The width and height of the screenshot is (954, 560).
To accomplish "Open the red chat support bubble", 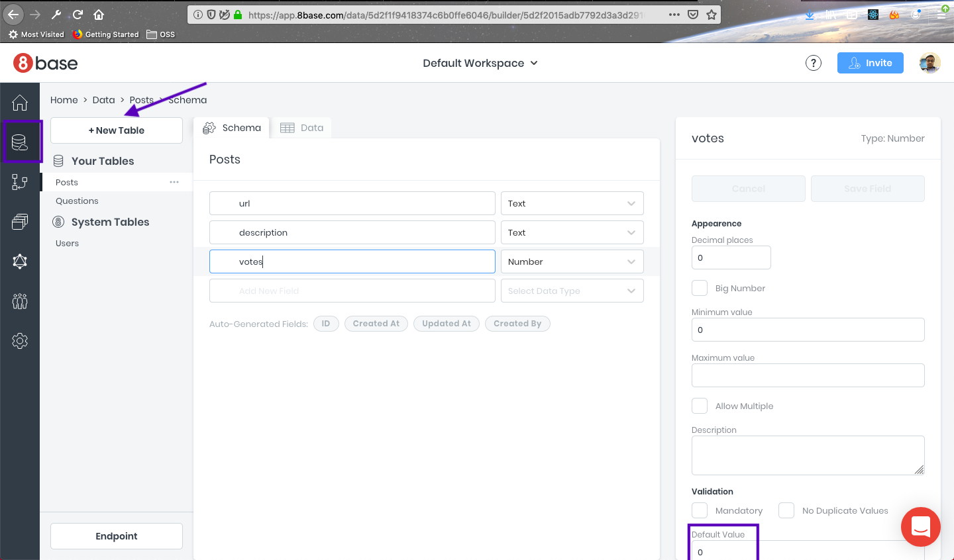I will (921, 527).
